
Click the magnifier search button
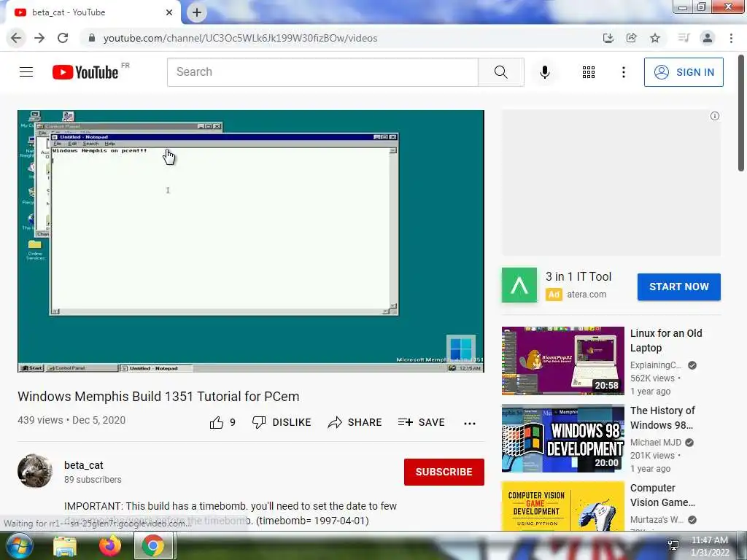point(500,72)
